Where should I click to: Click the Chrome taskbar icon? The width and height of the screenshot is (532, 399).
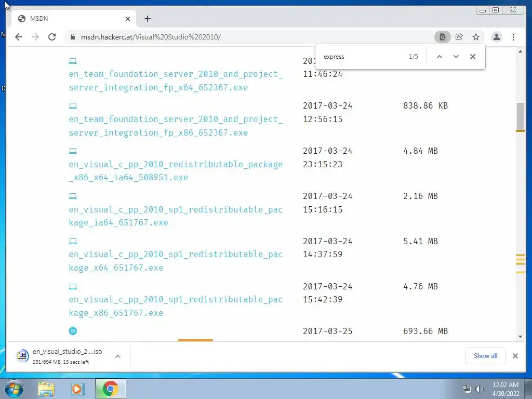110,389
